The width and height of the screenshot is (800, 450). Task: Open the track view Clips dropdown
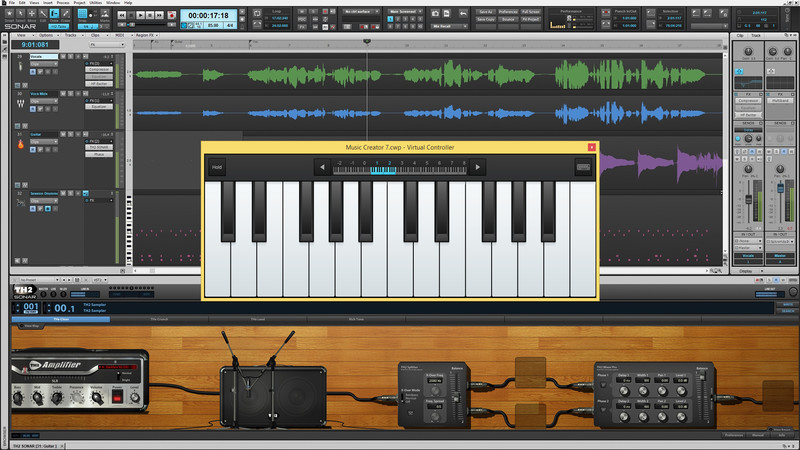coord(99,35)
